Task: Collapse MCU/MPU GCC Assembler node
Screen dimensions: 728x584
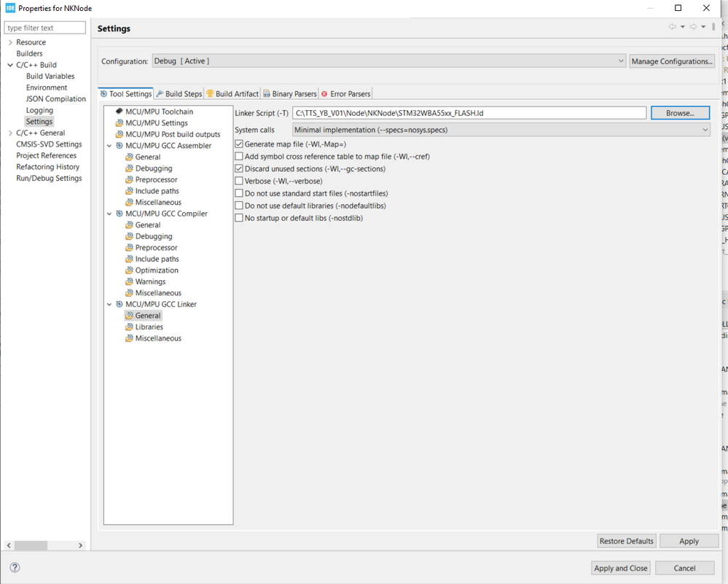Action: click(109, 146)
